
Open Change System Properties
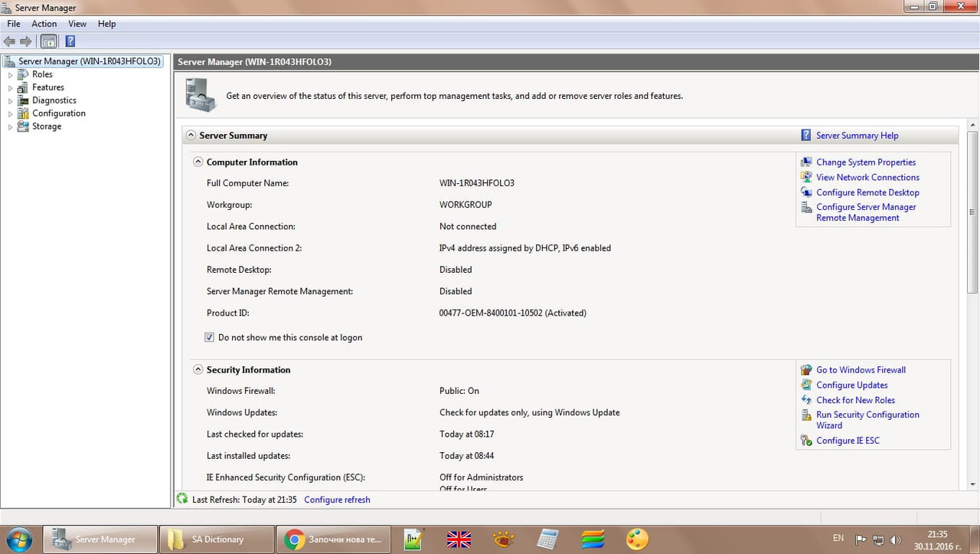[866, 162]
